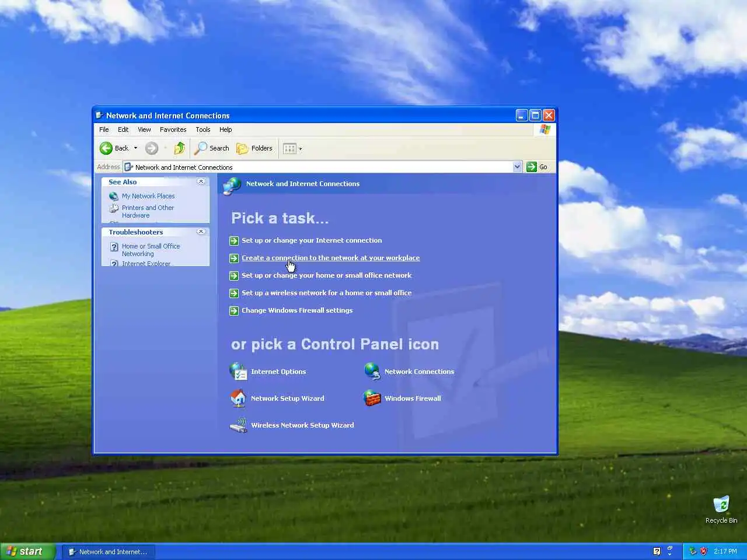Open the Help menu

click(226, 129)
